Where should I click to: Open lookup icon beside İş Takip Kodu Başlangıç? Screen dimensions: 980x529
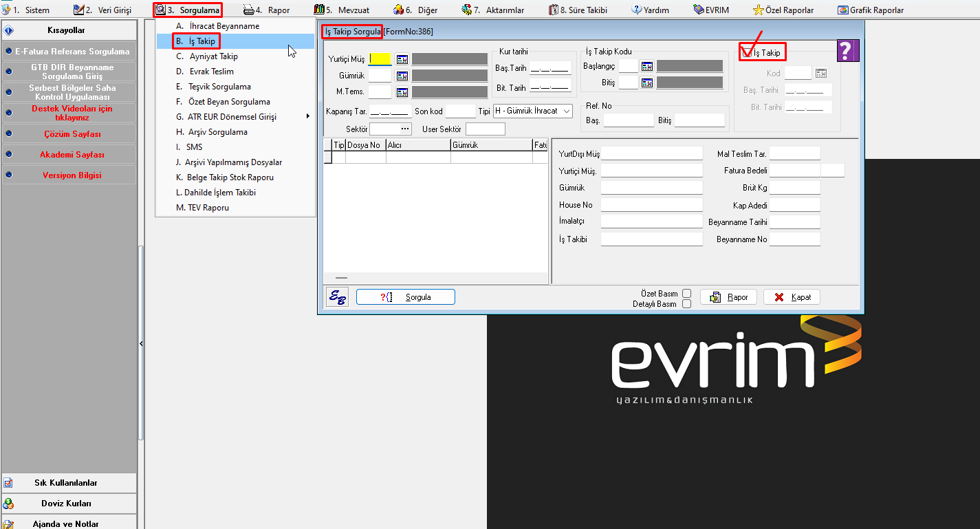pyautogui.click(x=647, y=66)
